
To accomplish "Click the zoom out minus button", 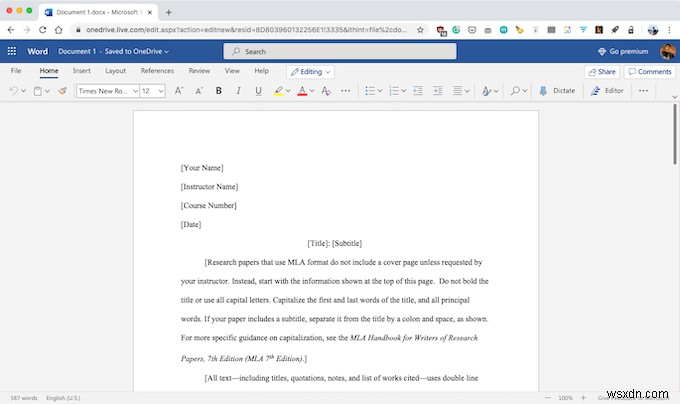I will point(548,397).
